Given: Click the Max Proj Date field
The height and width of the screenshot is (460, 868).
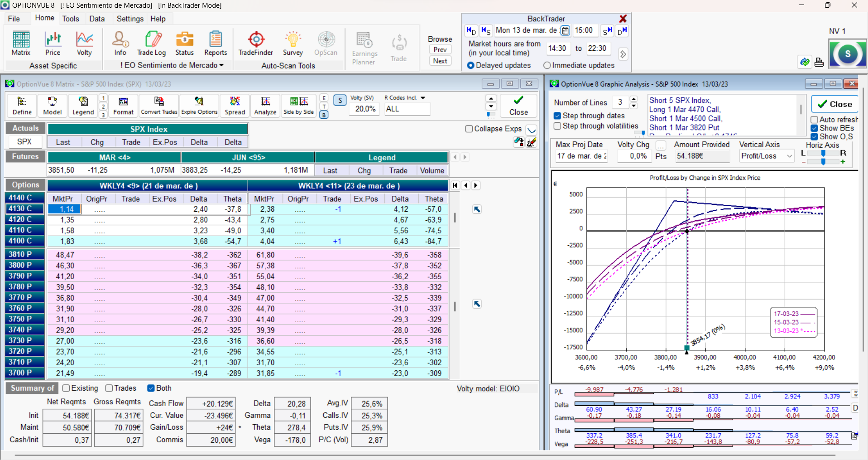Looking at the screenshot, I should [581, 156].
